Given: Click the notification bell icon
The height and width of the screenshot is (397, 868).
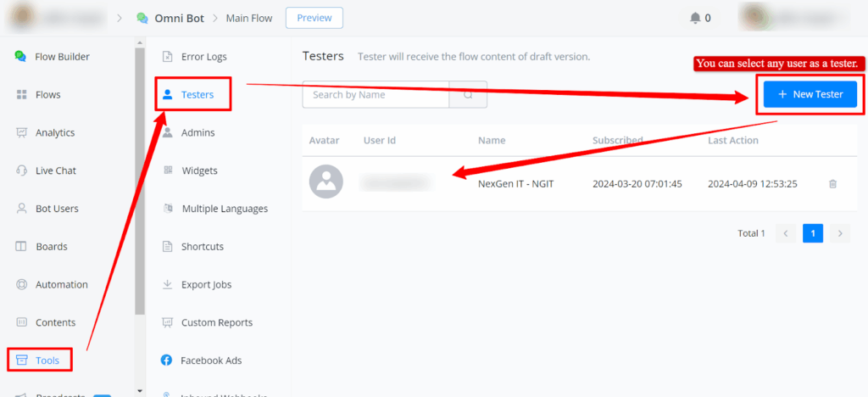Looking at the screenshot, I should pos(695,18).
